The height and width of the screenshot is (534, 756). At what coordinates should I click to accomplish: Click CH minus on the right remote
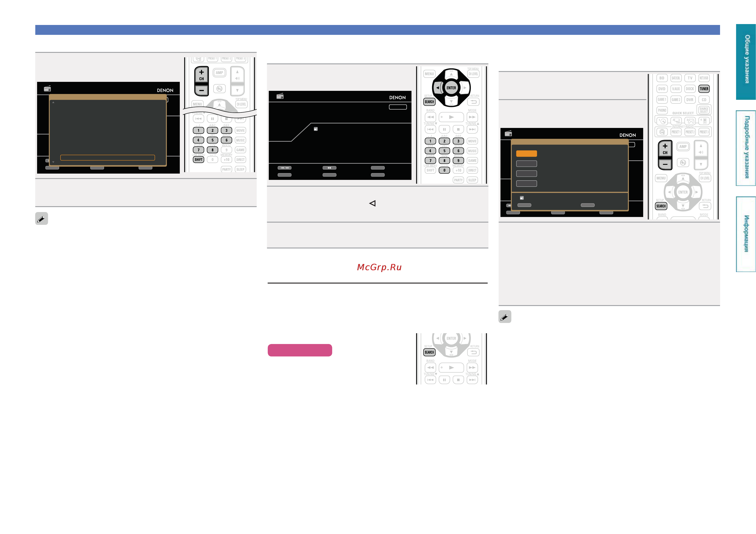[x=665, y=164]
